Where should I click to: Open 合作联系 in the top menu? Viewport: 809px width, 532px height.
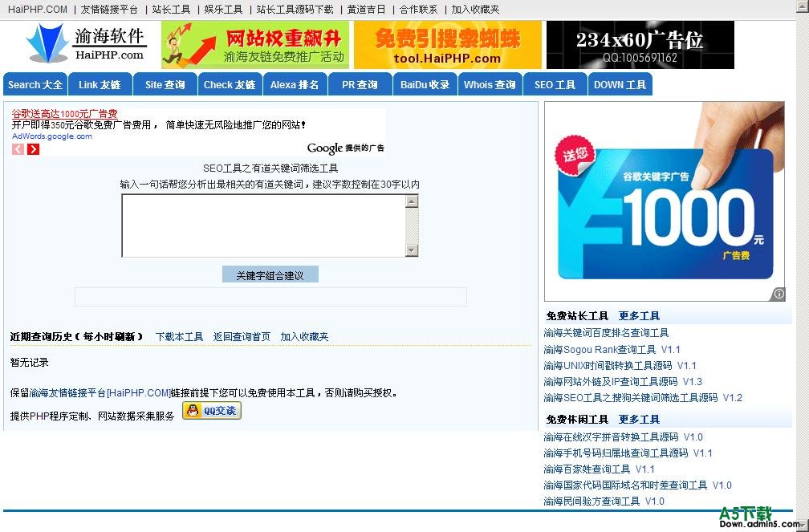[418, 10]
